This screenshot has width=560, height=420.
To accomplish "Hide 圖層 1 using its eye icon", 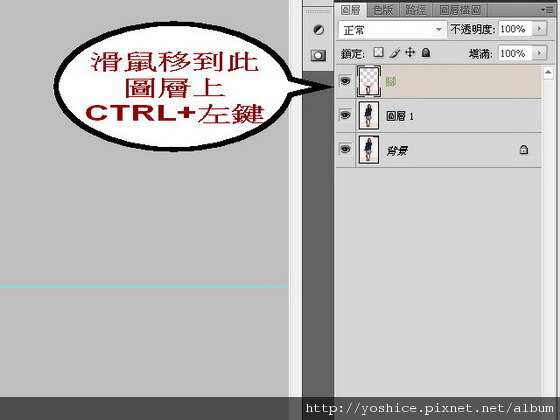I will tap(345, 115).
